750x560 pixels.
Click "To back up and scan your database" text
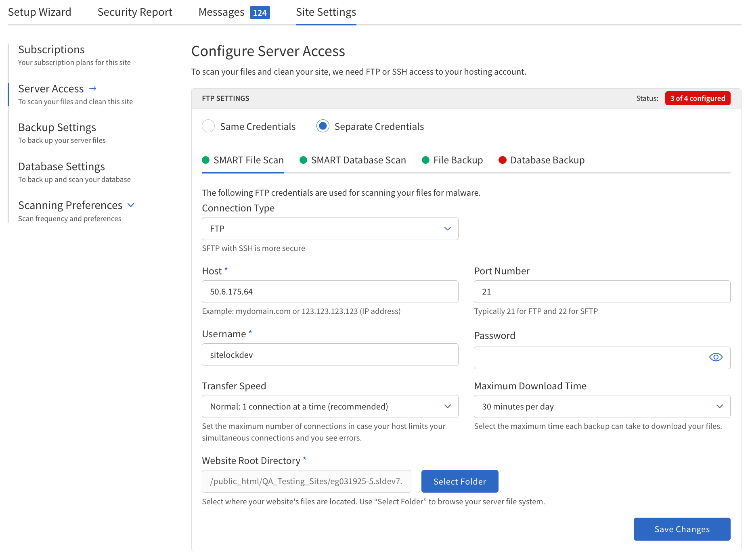coord(74,180)
